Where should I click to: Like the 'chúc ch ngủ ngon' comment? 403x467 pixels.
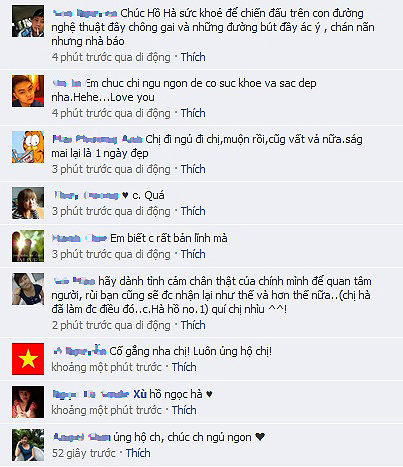pos(138,453)
